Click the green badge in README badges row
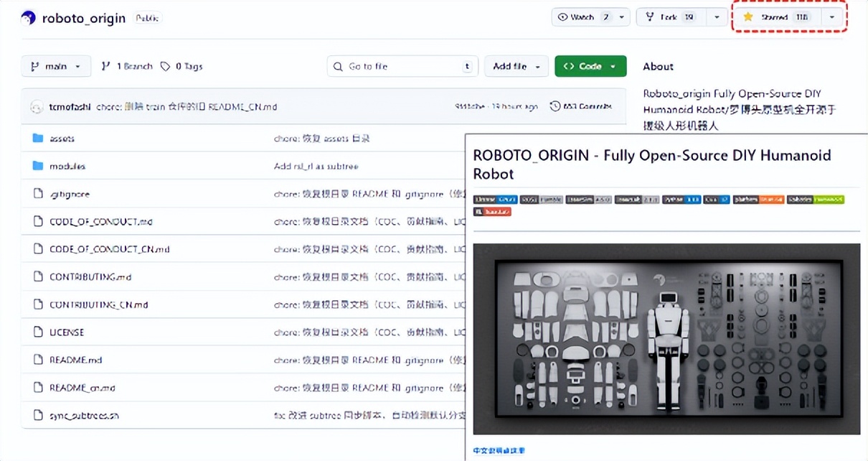This screenshot has width=868, height=461. click(815, 199)
